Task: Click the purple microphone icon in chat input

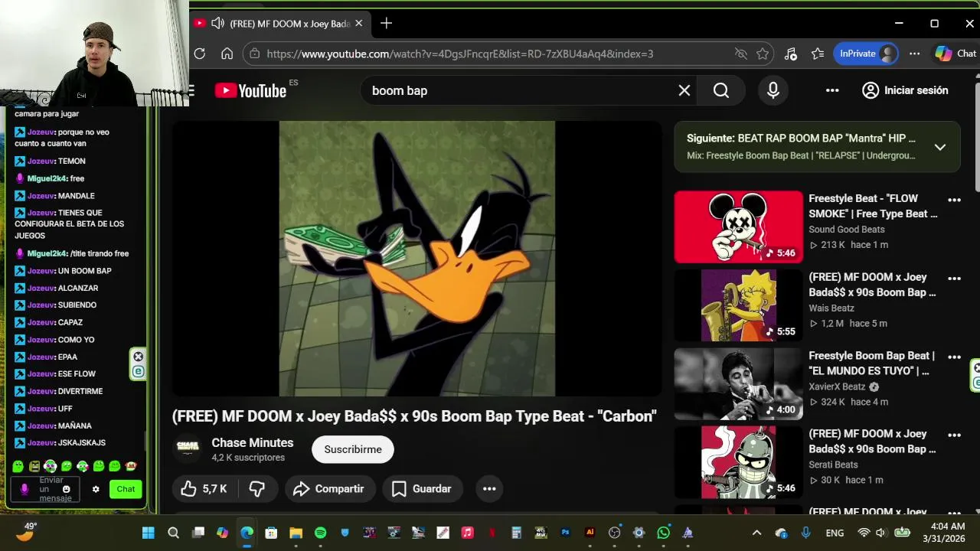Action: click(24, 489)
